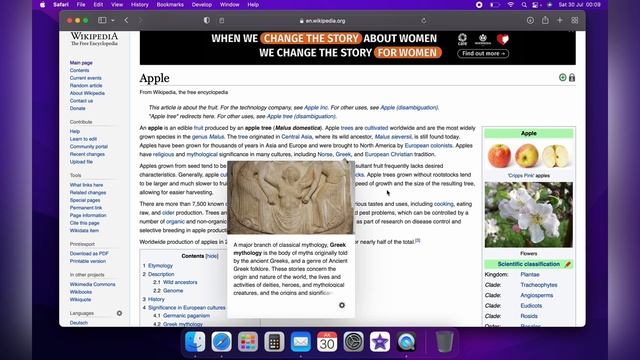
Task: Open Download as PDF link
Action: click(x=89, y=253)
